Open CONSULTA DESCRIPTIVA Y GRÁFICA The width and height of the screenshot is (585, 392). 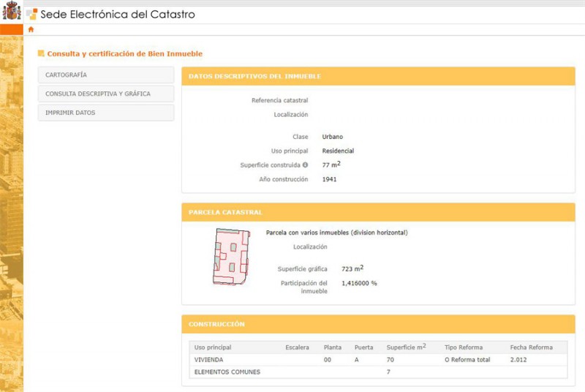click(106, 94)
